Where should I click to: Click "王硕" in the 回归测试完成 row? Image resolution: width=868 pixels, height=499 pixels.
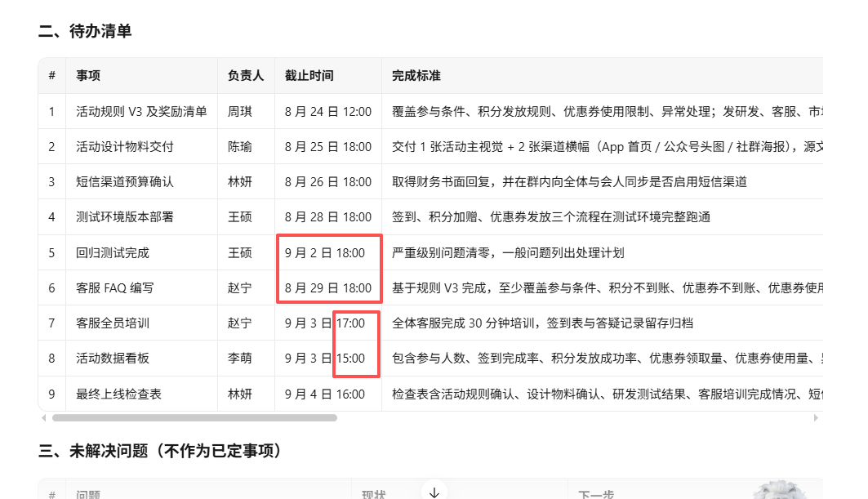pyautogui.click(x=240, y=253)
